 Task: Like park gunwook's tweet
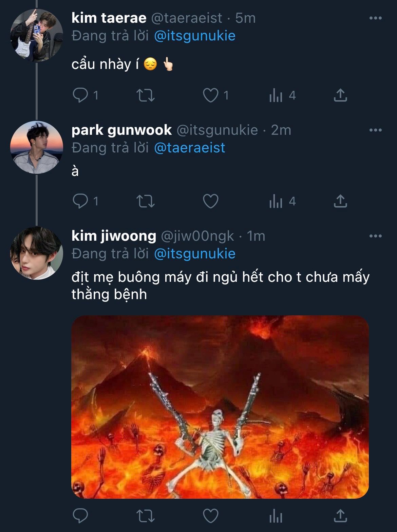[210, 201]
